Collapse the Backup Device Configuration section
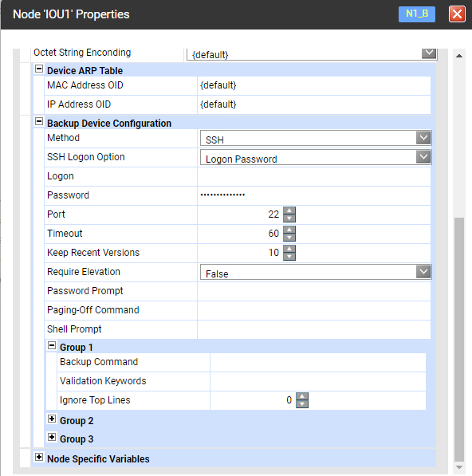 click(x=39, y=121)
